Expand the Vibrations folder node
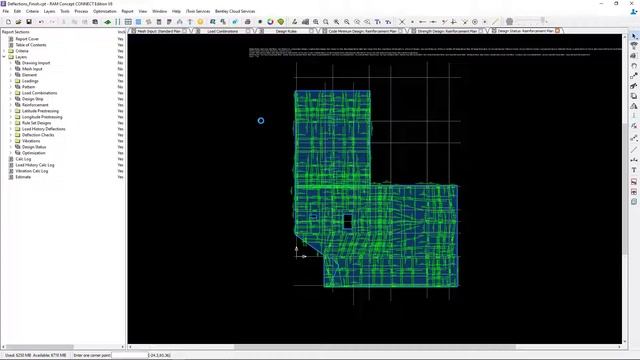 pyautogui.click(x=11, y=141)
